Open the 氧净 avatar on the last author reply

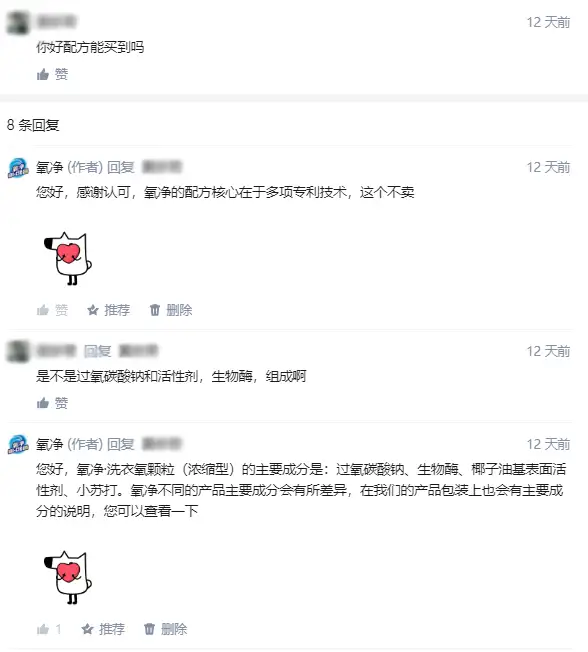pyautogui.click(x=18, y=445)
